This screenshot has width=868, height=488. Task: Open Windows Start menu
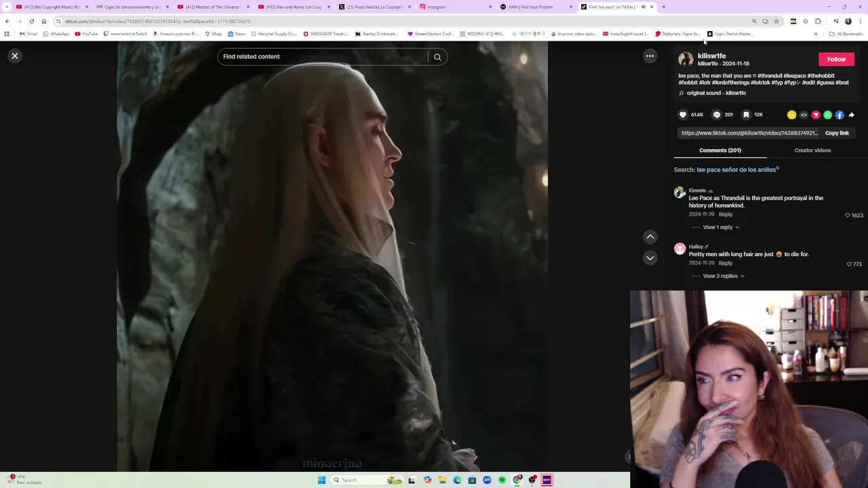321,480
